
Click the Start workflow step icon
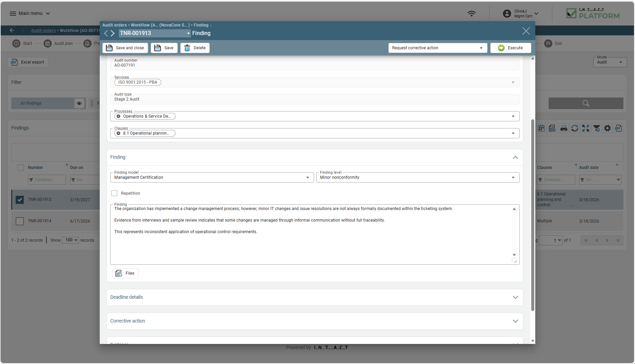click(16, 44)
